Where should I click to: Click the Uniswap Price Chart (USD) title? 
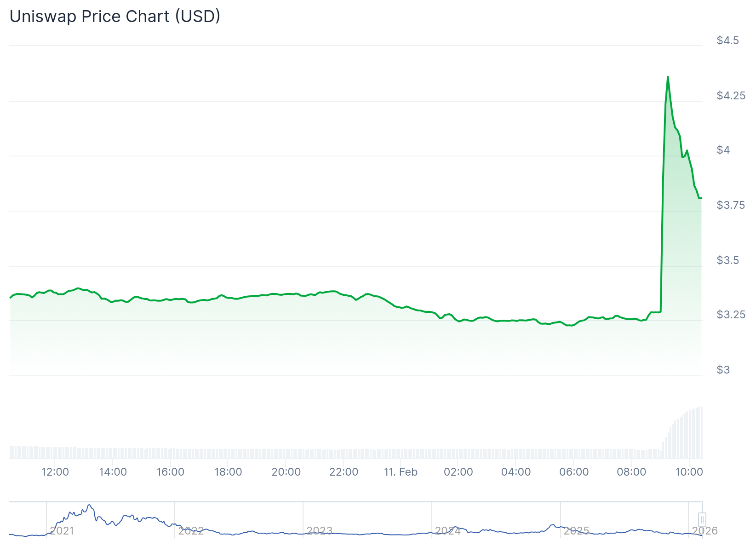(x=115, y=17)
